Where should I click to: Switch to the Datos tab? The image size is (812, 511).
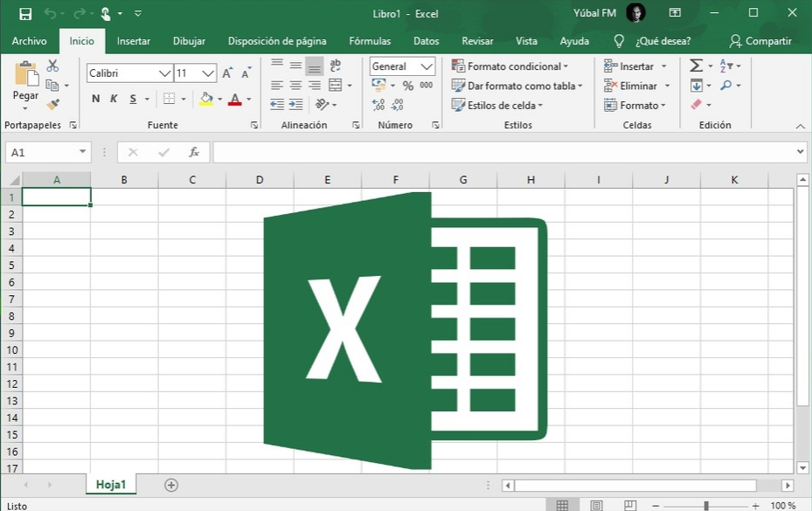pyautogui.click(x=427, y=41)
